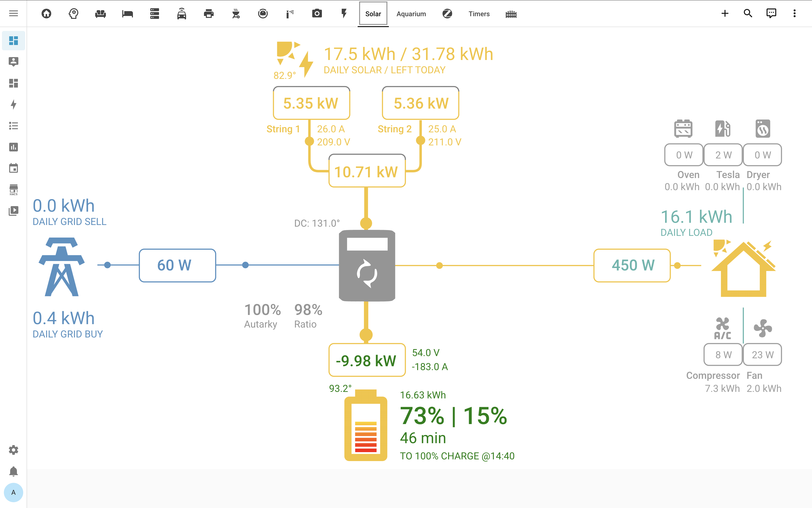Open the sprinkler irrigation tab
Screen dimensions: 812x508
click(290, 14)
